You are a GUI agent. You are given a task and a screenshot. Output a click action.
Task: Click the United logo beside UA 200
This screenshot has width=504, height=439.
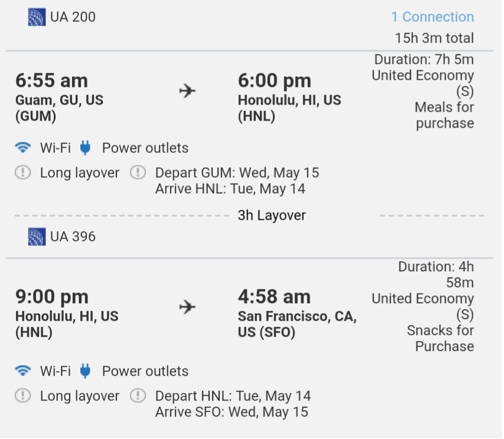tap(37, 17)
